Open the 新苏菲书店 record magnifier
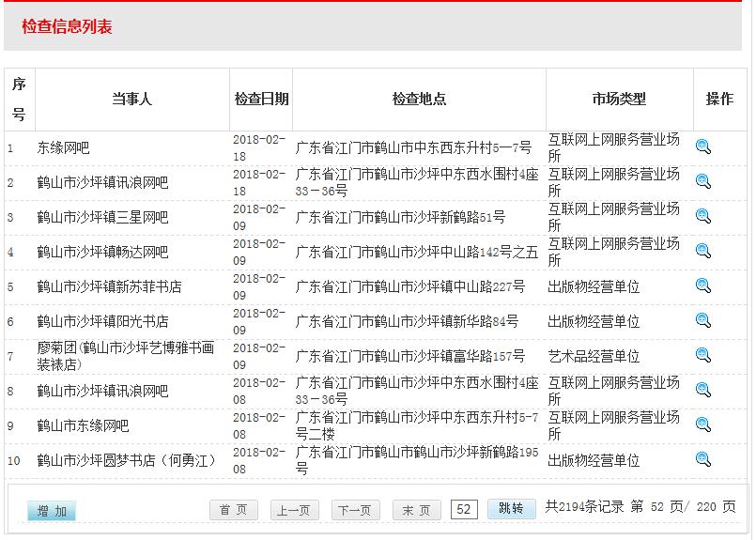This screenshot has width=756, height=540. click(x=703, y=285)
